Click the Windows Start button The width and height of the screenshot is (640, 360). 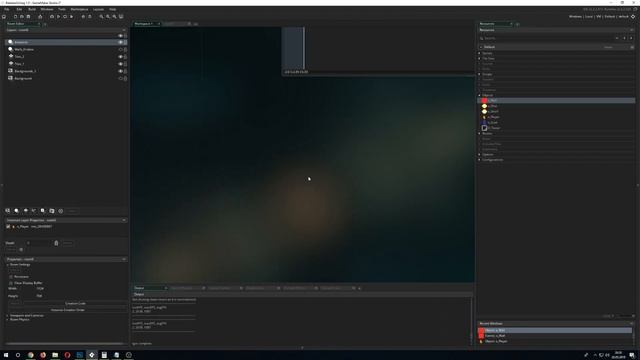click(x=6, y=355)
